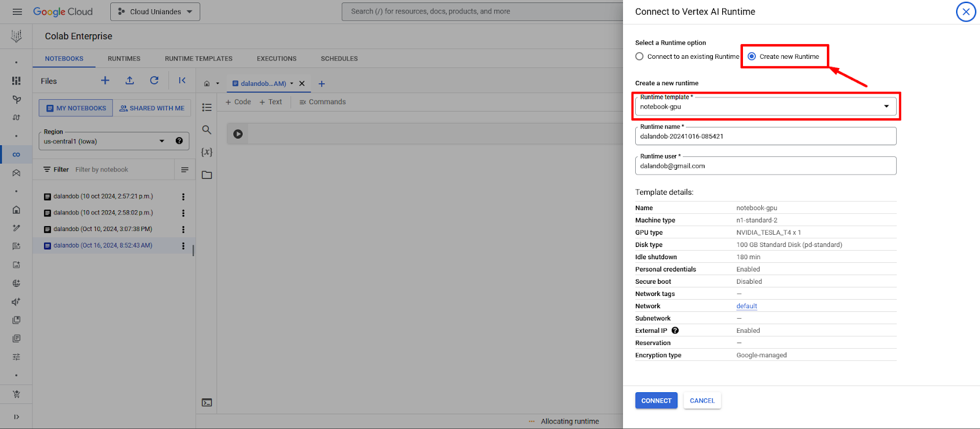Screen dimensions: 980x429
Task: Open the Vertex AI dashboard grid icon
Action: [17, 81]
